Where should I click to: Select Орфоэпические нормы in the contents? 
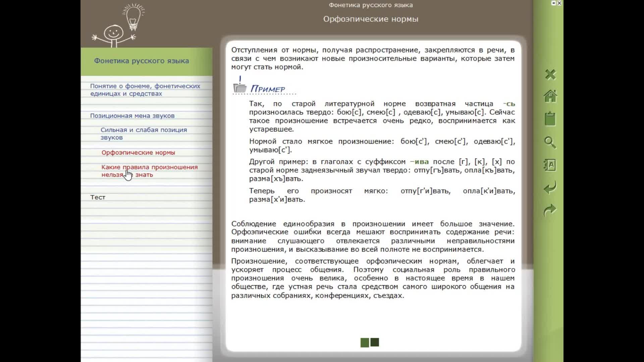(x=138, y=153)
